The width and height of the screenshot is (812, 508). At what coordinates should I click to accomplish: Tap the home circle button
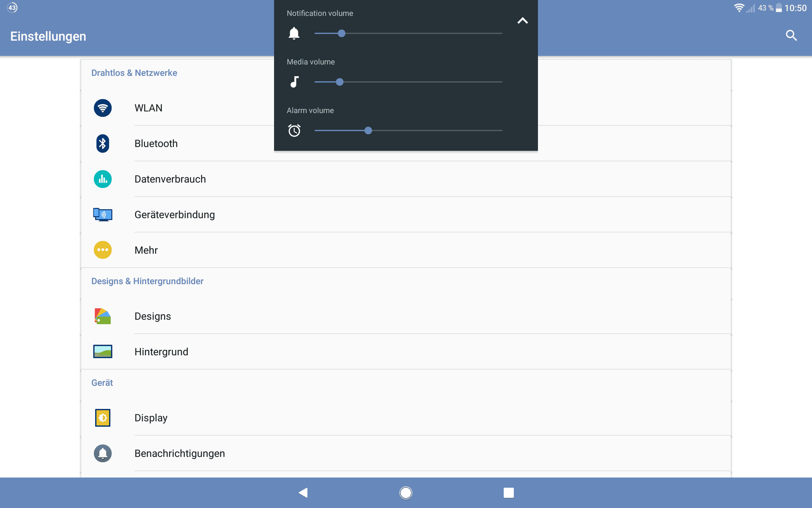coord(406,493)
